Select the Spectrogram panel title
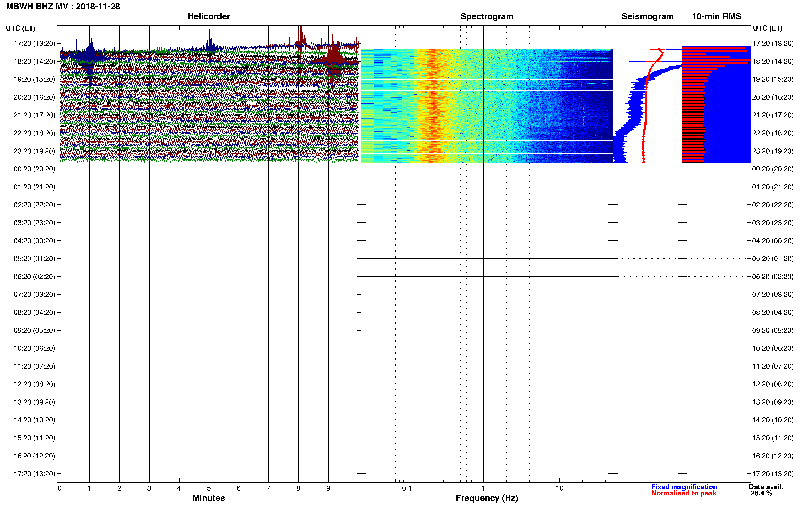 point(487,16)
